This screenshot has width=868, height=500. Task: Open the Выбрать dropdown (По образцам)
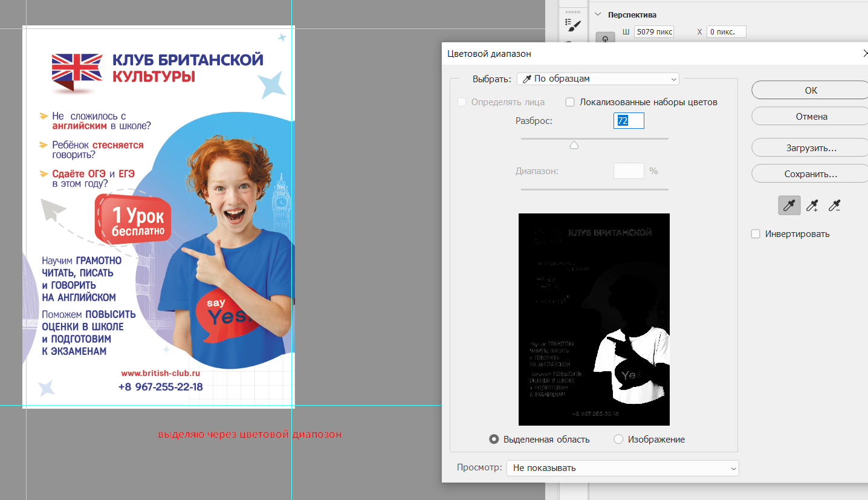tap(598, 79)
